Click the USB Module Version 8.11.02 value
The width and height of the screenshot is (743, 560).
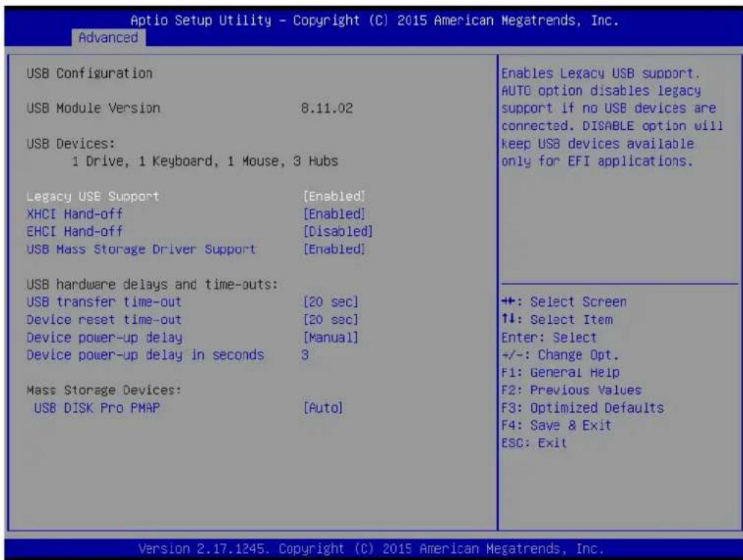pos(327,108)
